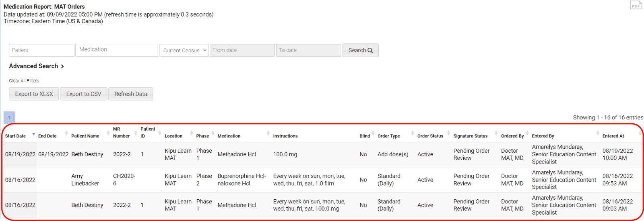
Task: Open the Current Census dropdown
Action: pyautogui.click(x=184, y=50)
